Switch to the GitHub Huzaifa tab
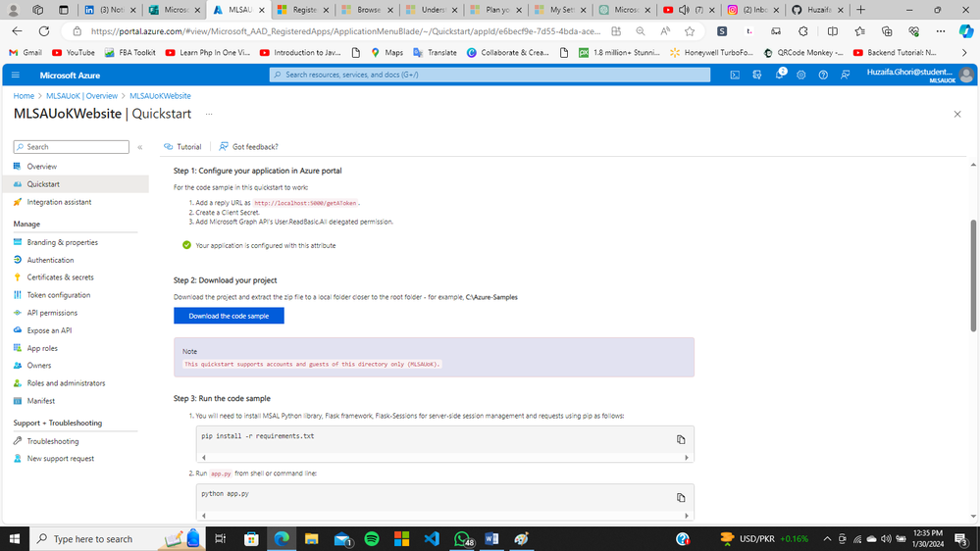 (x=817, y=10)
